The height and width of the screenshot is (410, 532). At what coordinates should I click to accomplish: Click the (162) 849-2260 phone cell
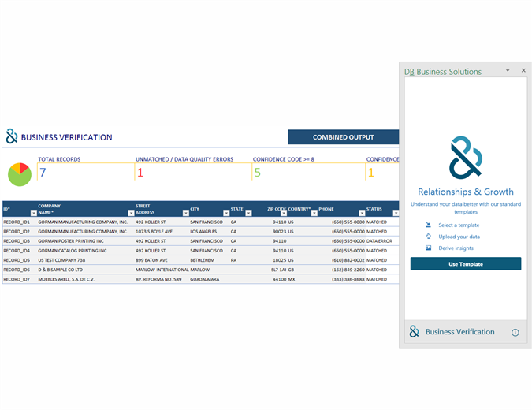[x=348, y=270]
